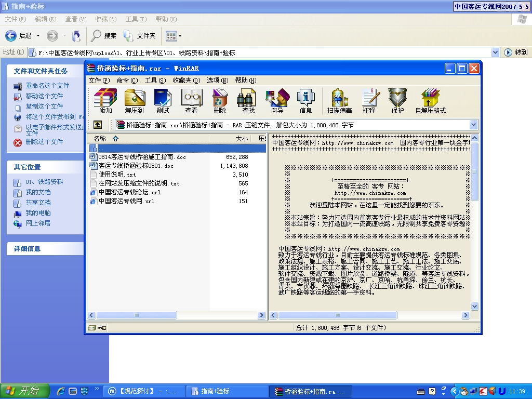The height and width of the screenshot is (399, 532).
Task: Open WinRAR Tools (工具) menu
Action: click(155, 81)
